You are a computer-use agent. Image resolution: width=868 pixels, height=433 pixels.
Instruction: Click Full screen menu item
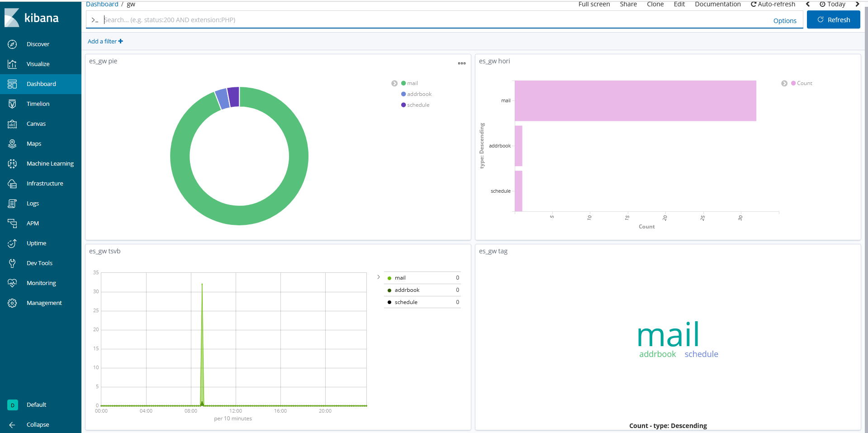pos(594,4)
